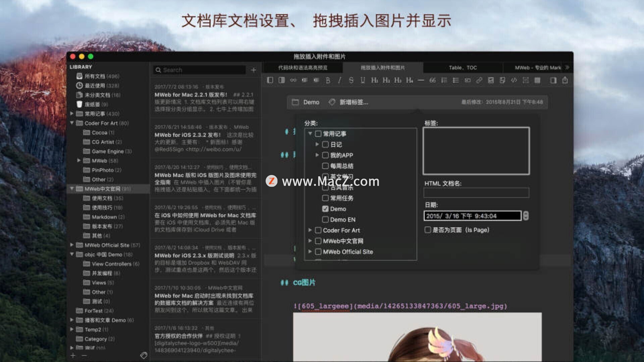Open reading glasses preview mode icon

(x=293, y=80)
